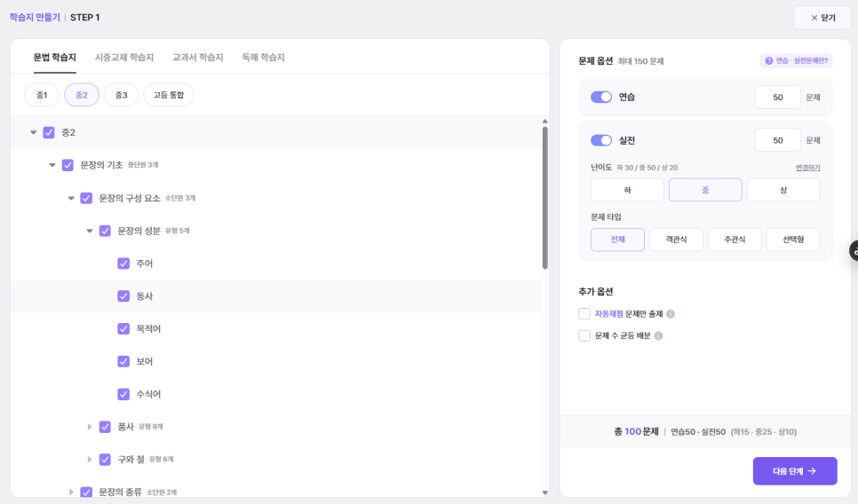
Task: Select the 중2 grade chip
Action: point(82,95)
